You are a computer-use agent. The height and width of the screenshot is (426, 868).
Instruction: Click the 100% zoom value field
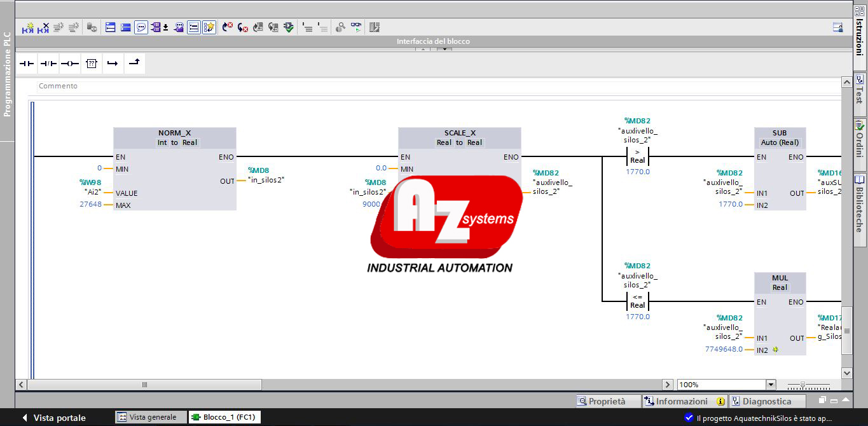tap(722, 385)
